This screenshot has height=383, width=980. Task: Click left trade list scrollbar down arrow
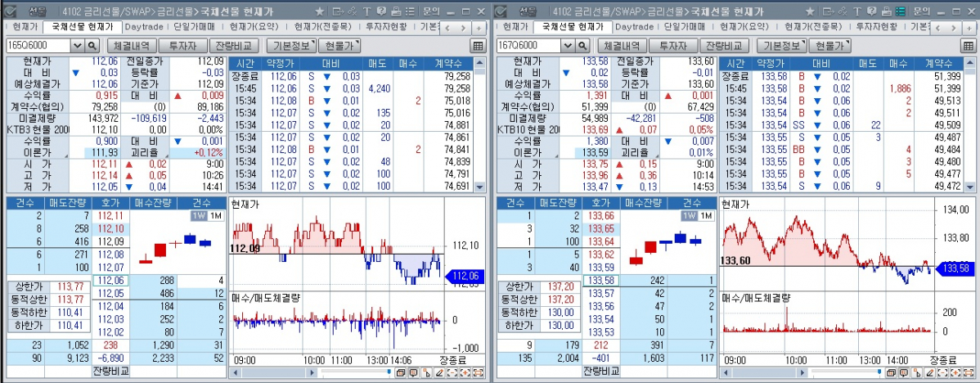pyautogui.click(x=479, y=187)
